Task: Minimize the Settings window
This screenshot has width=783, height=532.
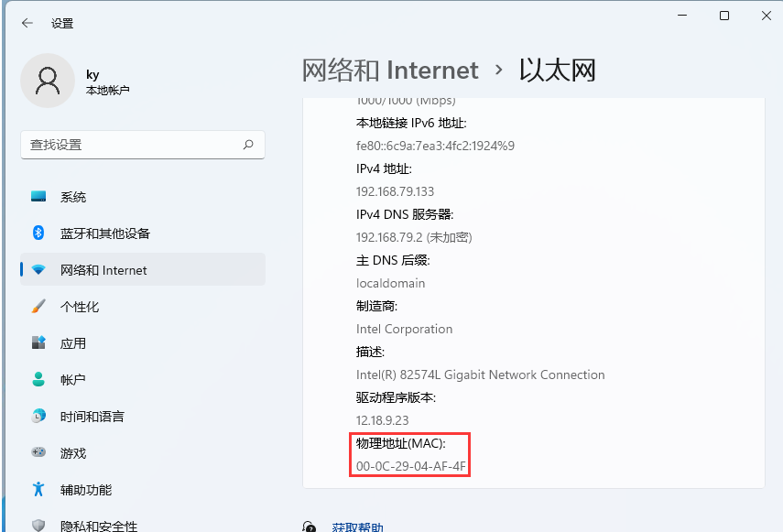Action: coord(682,16)
